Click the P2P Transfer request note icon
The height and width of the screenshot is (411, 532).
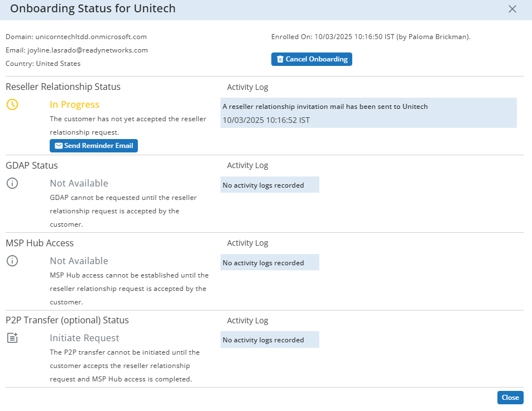click(x=12, y=338)
